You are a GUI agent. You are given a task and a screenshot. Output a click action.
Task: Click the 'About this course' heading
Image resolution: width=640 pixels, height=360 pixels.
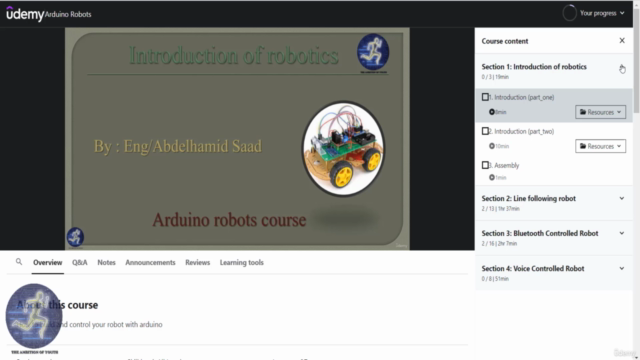57,305
